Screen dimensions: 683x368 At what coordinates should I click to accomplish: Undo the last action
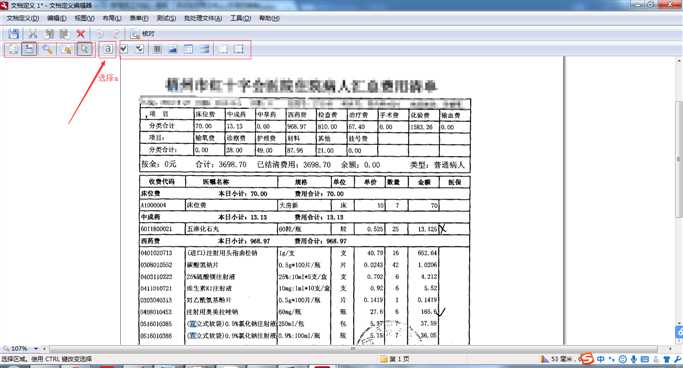tap(99, 34)
